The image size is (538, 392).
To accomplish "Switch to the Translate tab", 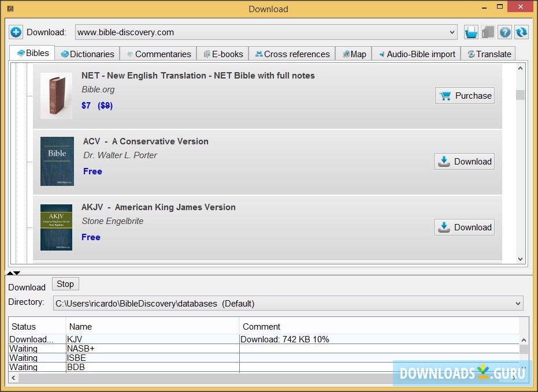I will point(489,54).
